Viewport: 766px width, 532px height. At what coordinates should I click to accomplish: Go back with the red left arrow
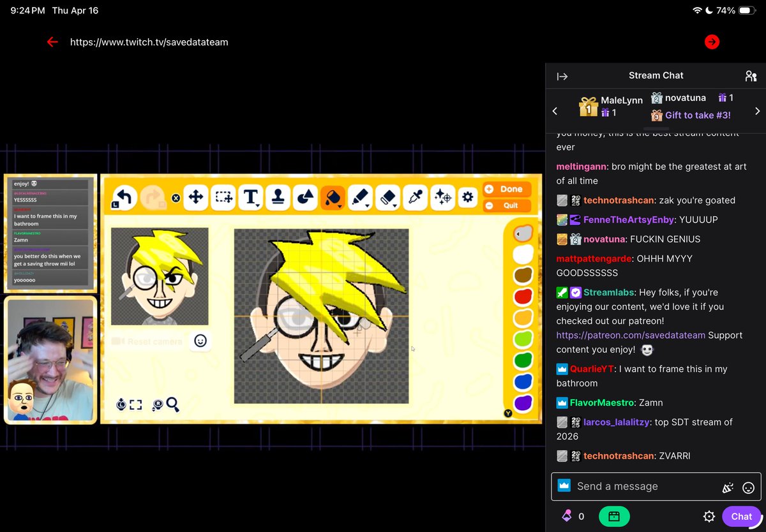coord(52,42)
